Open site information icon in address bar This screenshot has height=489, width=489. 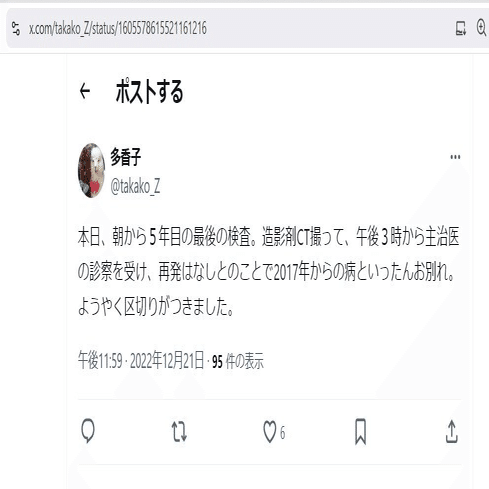pyautogui.click(x=15, y=28)
